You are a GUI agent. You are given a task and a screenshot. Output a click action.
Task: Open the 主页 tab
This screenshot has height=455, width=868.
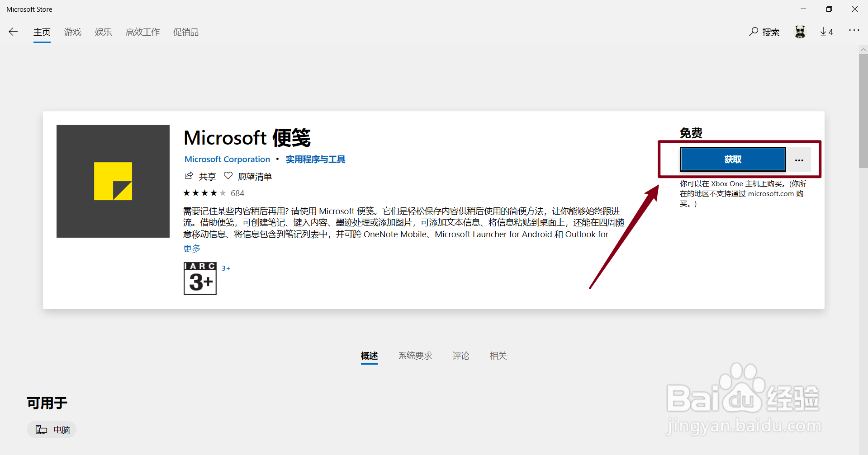(x=42, y=32)
